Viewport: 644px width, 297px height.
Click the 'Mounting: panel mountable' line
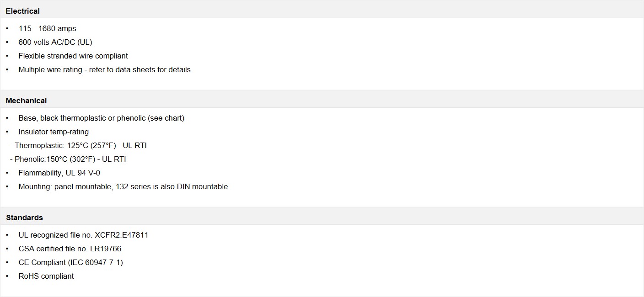[123, 186]
